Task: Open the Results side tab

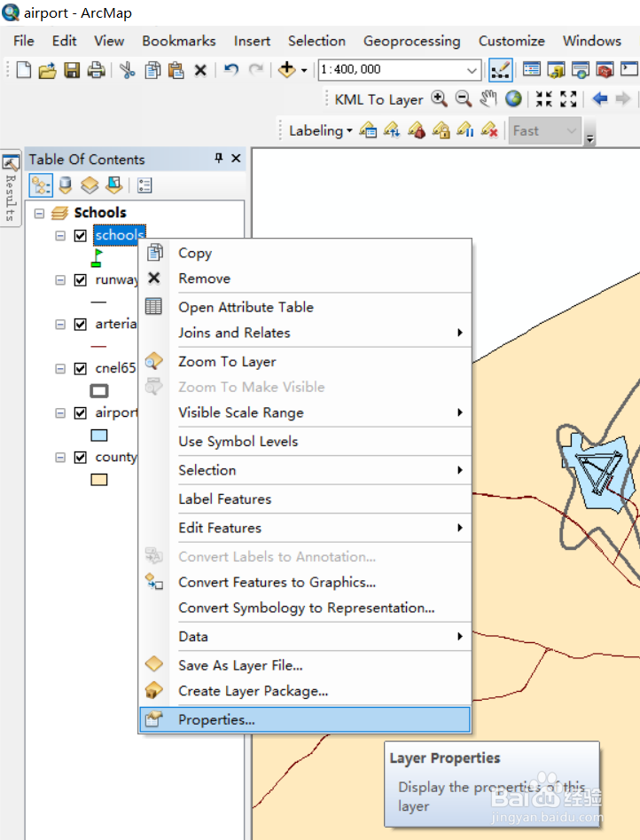Action: (11, 187)
